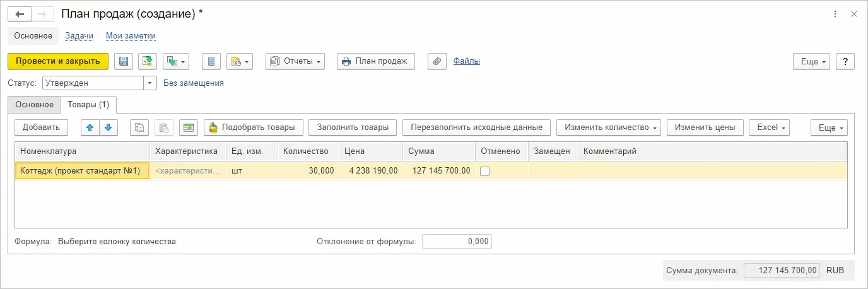Expand the Изменить количество dropdown
This screenshot has width=868, height=289.
(x=608, y=127)
